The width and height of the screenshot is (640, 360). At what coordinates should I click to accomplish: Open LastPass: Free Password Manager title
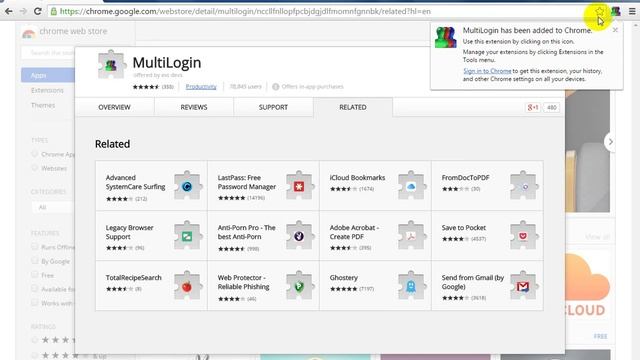click(x=247, y=182)
